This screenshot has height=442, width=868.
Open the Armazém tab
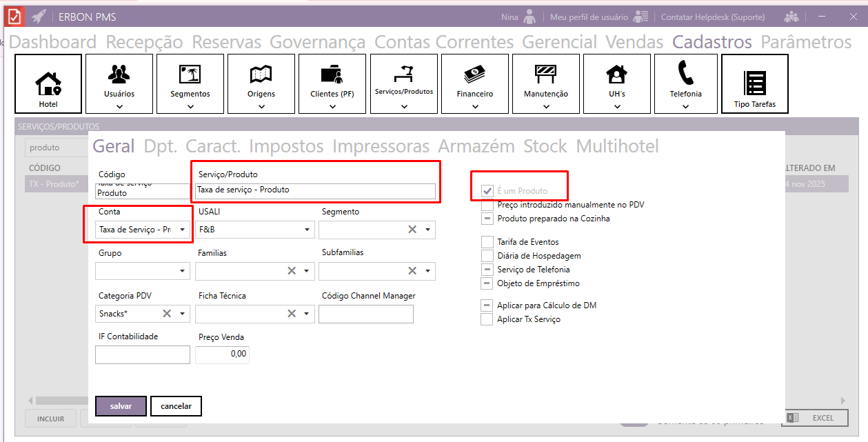pos(476,146)
